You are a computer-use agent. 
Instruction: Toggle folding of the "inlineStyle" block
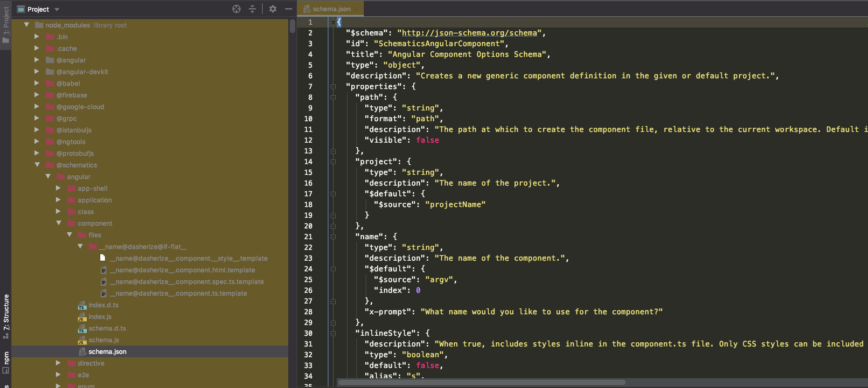pos(333,333)
